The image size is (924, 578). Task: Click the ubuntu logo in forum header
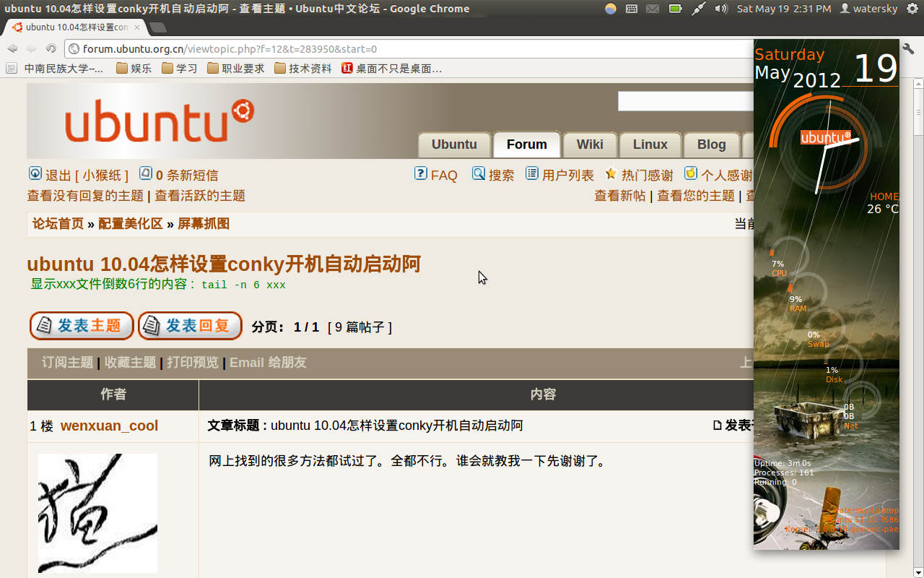pos(160,121)
